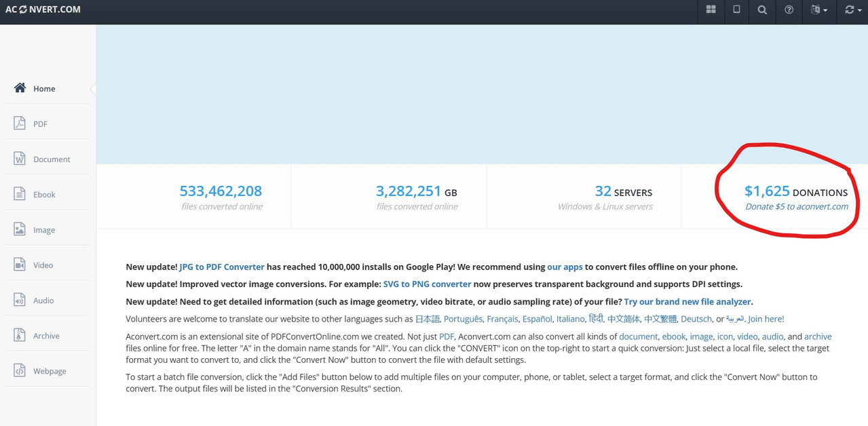Open the 'archive' link in description paragraph

tap(818, 336)
